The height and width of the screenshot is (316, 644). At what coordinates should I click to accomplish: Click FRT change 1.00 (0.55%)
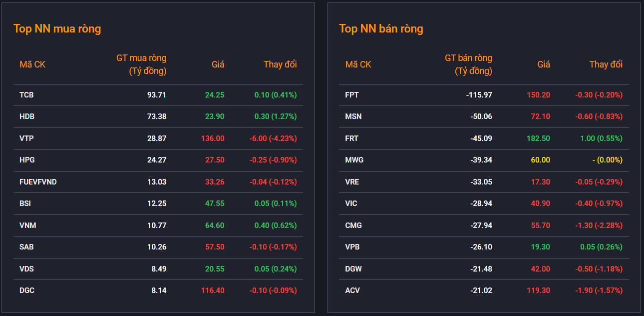pyautogui.click(x=601, y=138)
